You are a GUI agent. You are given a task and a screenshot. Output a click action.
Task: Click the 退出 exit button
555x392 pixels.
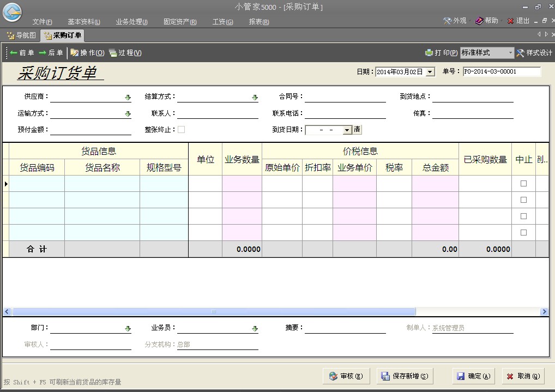click(x=518, y=21)
